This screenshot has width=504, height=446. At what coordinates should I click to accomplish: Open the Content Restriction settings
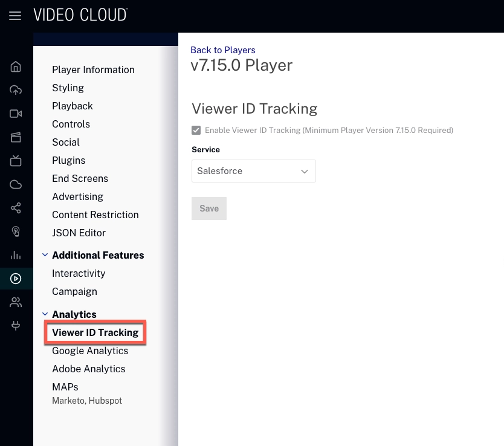[95, 215]
